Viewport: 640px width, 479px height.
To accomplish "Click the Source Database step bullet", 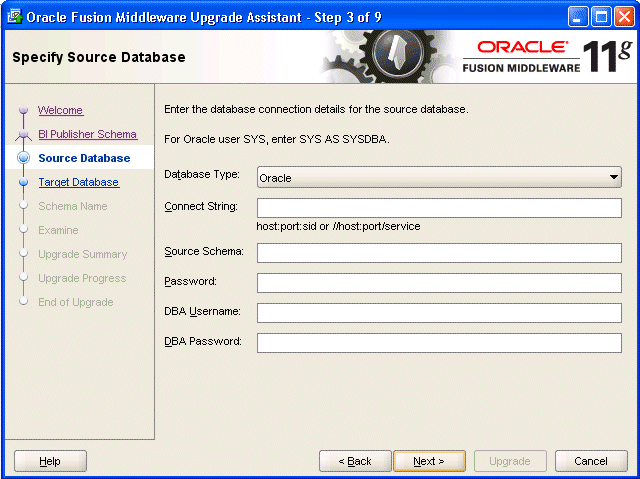I will [x=24, y=158].
